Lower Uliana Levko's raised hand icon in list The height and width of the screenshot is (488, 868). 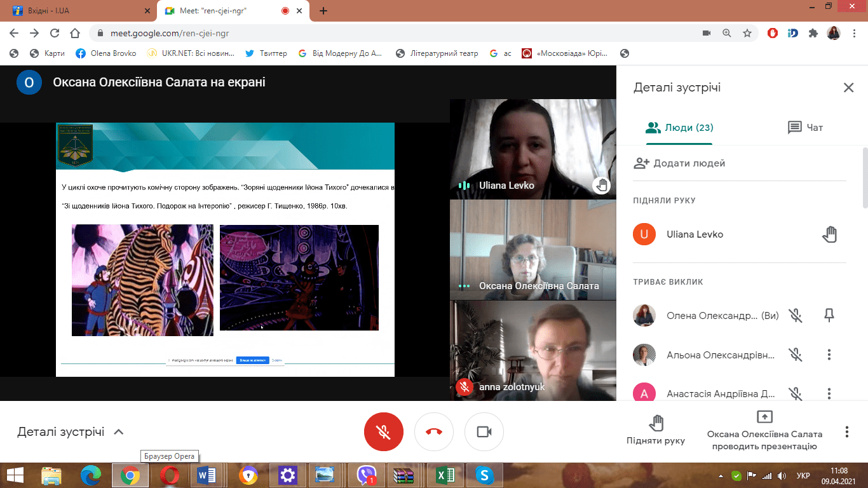829,234
